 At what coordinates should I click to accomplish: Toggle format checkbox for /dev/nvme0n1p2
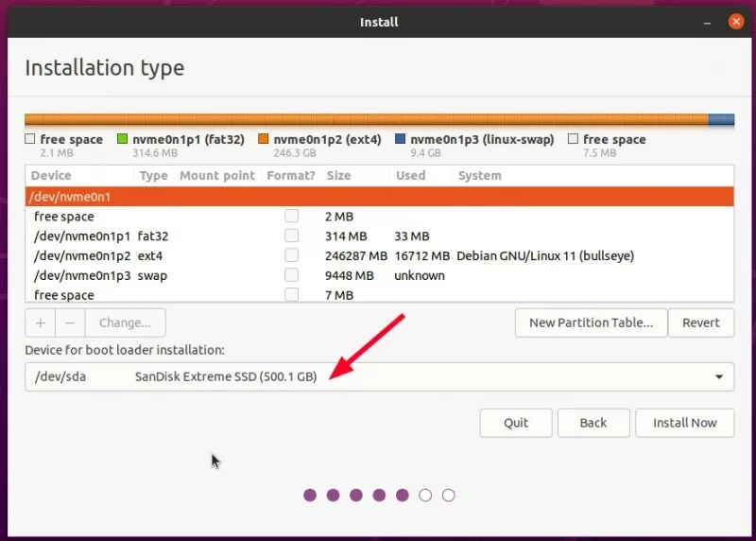pos(291,255)
